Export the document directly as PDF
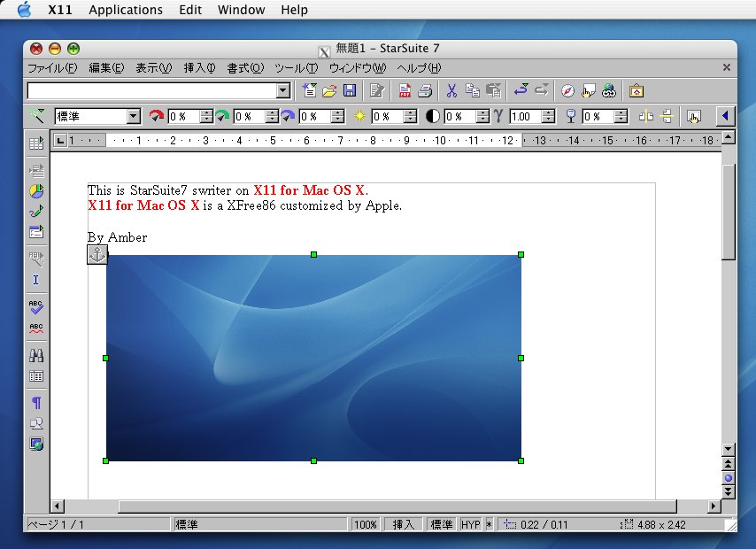756x549 pixels. tap(405, 90)
